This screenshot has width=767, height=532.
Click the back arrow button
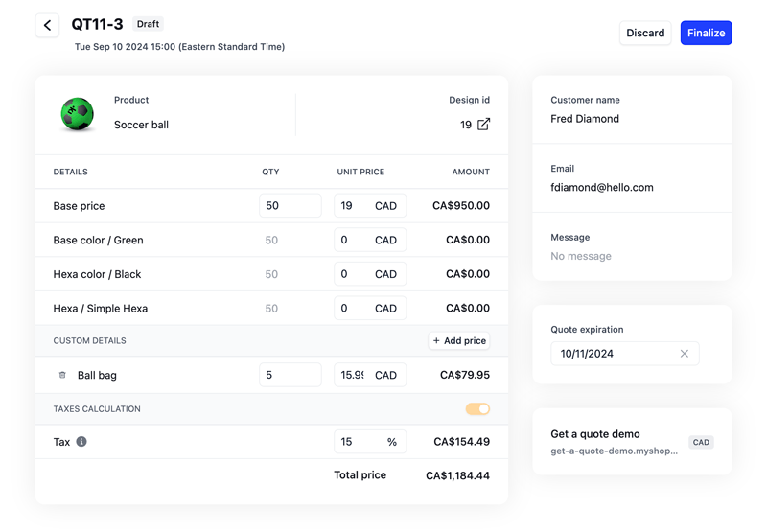(47, 26)
